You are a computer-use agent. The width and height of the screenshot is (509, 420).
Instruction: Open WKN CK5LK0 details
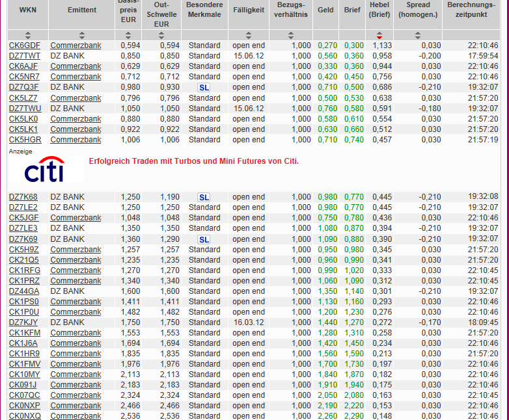pos(23,119)
